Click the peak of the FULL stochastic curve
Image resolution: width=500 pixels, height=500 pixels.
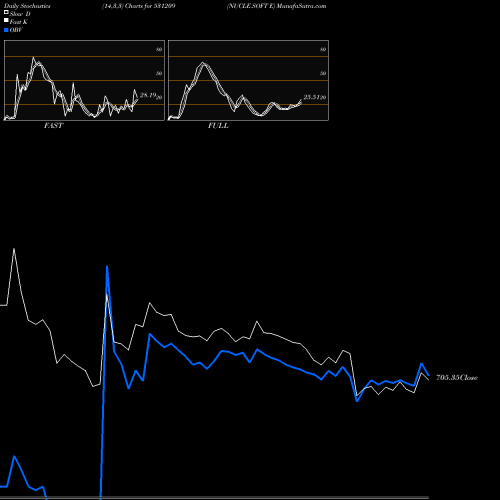tap(203, 63)
